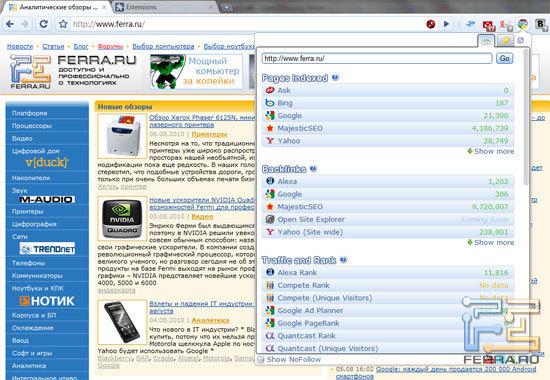Click the Go button in popup
The width and height of the screenshot is (550, 380).
(x=504, y=58)
